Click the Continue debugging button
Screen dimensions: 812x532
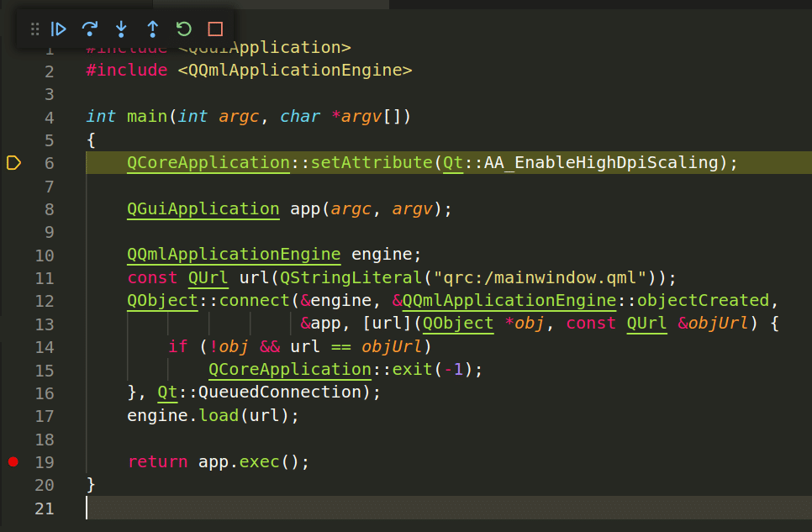click(x=59, y=29)
